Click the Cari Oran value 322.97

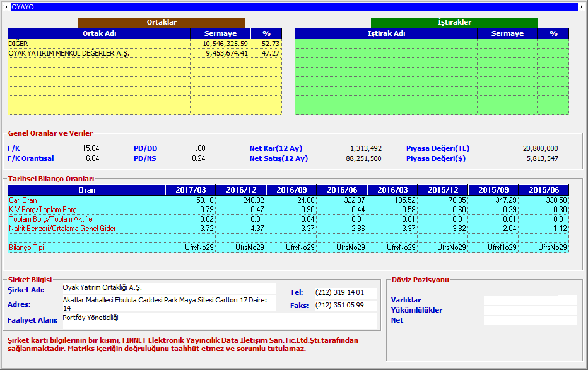pos(355,200)
